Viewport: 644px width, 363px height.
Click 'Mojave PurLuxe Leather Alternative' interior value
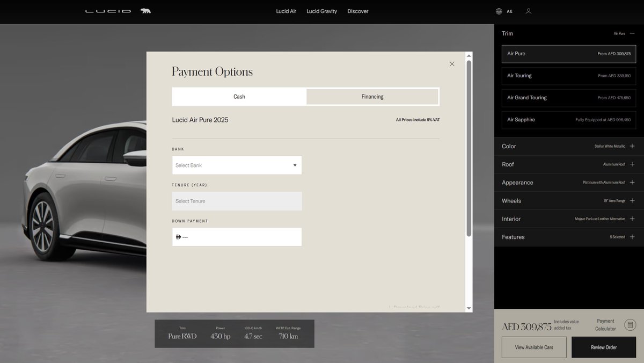[x=600, y=219]
